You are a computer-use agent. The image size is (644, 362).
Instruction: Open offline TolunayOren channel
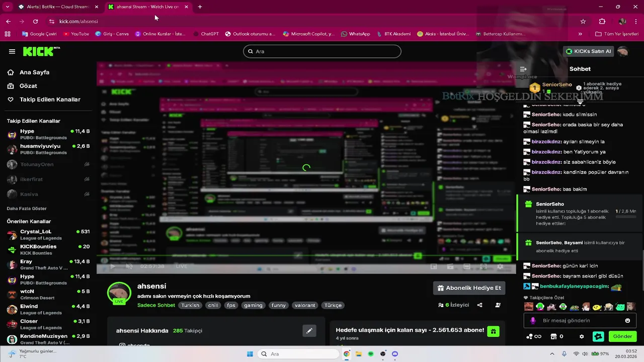coord(48,164)
